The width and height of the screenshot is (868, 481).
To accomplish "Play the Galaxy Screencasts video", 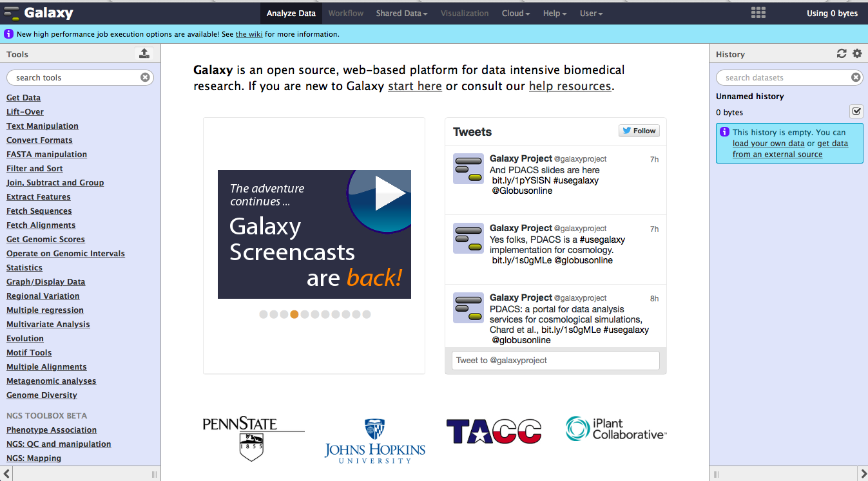I will click(x=385, y=194).
